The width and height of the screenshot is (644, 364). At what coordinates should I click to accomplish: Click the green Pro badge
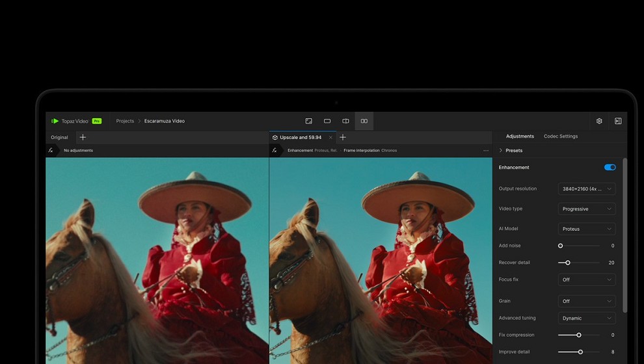coord(97,121)
